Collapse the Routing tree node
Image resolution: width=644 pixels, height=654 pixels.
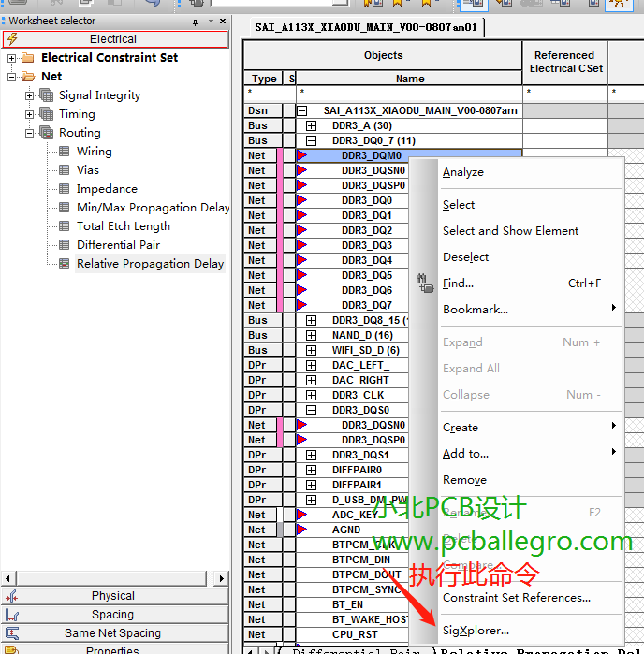point(29,133)
